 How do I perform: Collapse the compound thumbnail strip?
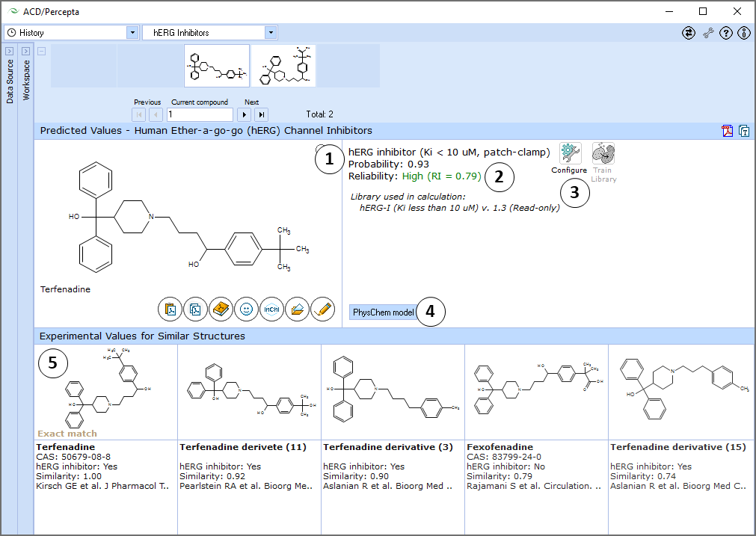(42, 51)
